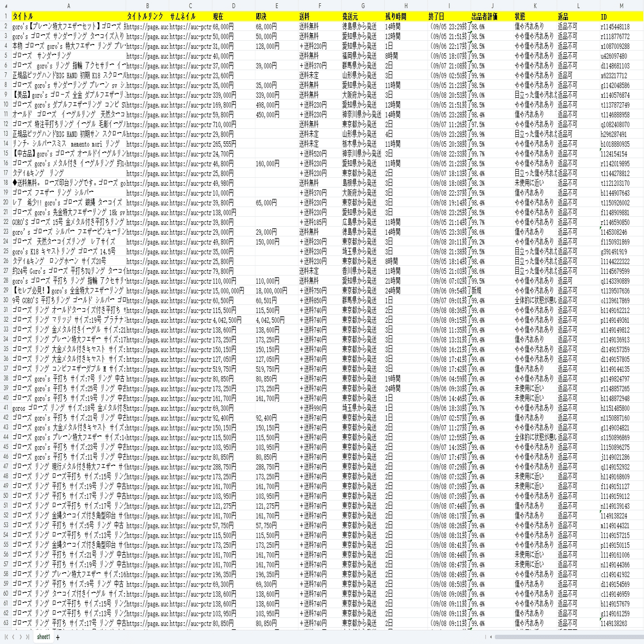The height and width of the screenshot is (644, 644).
Task: Jump to the last sheet tab
Action: pyautogui.click(x=28, y=637)
